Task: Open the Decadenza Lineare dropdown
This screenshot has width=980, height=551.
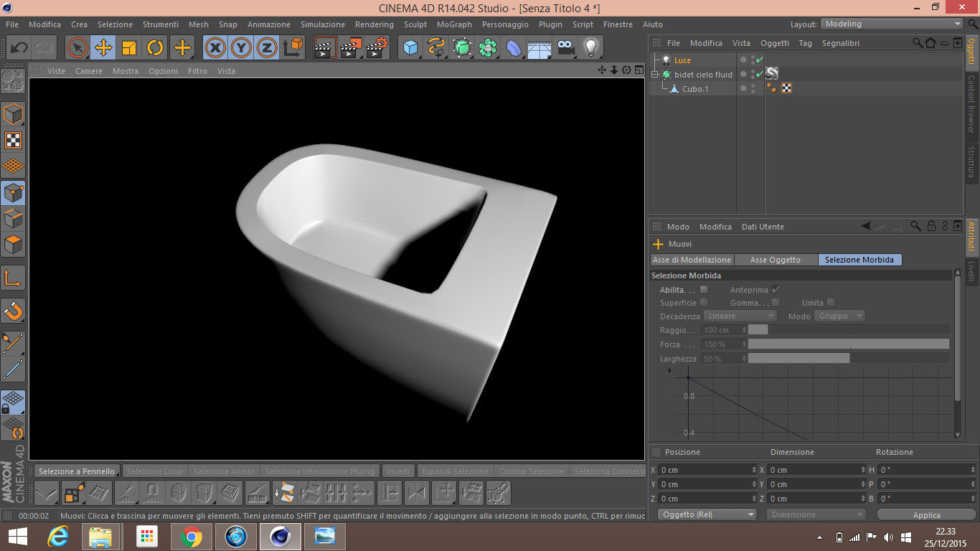Action: coord(740,316)
